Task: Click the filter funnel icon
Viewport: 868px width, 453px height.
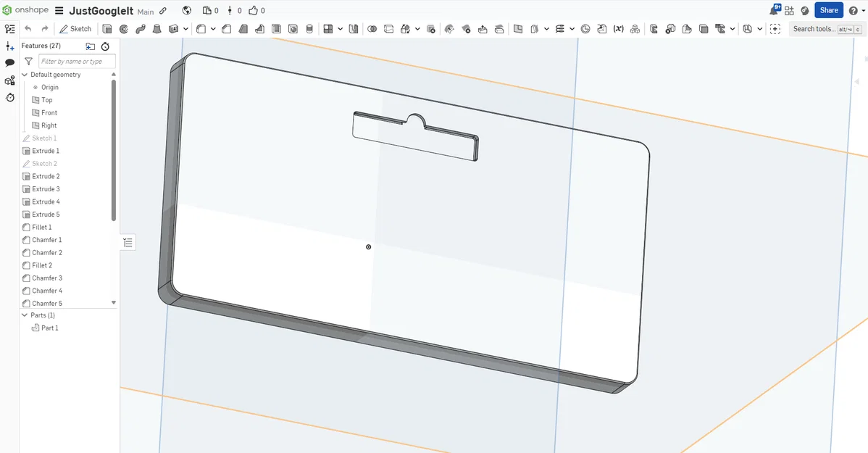Action: coord(29,62)
